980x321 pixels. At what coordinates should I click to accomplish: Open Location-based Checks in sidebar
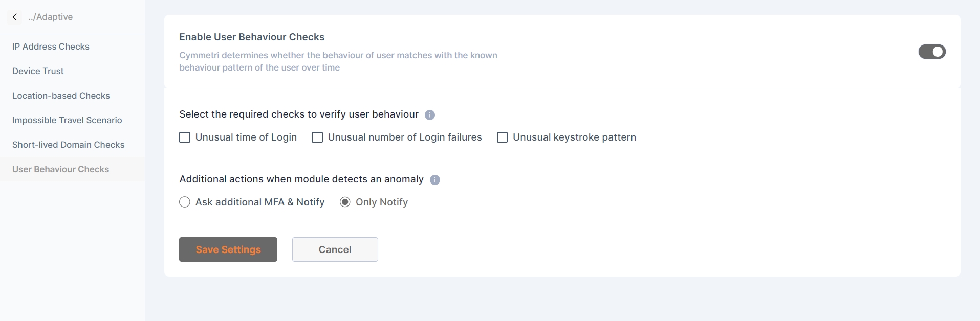61,96
